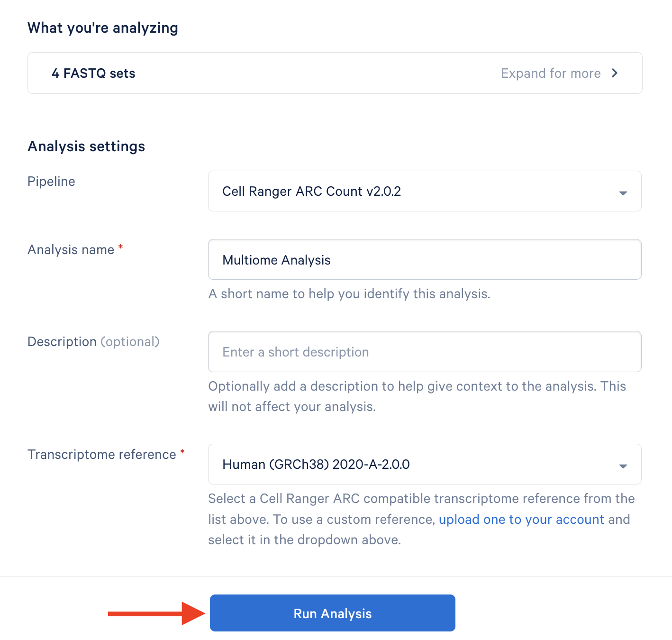672x640 pixels.
Task: Click the Run Analysis button
Action: tap(332, 613)
